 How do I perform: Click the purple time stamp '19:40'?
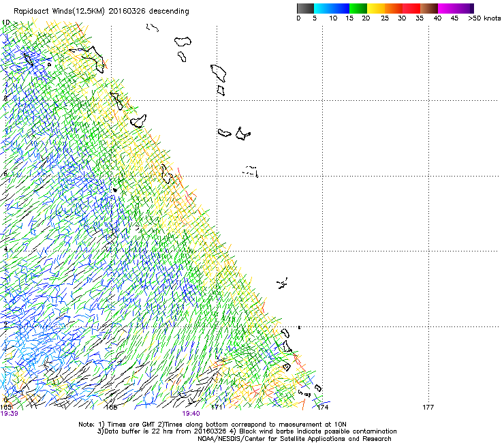tap(191, 414)
